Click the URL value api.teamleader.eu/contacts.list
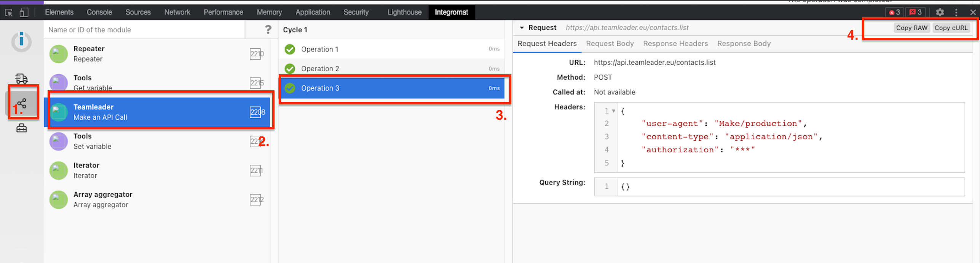This screenshot has height=263, width=980. 654,63
